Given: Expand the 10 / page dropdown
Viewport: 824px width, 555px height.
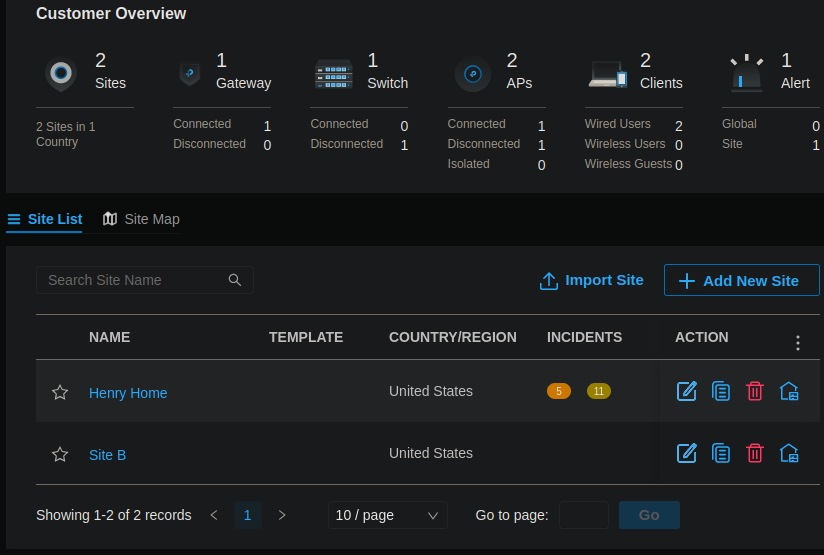Looking at the screenshot, I should click(x=387, y=515).
